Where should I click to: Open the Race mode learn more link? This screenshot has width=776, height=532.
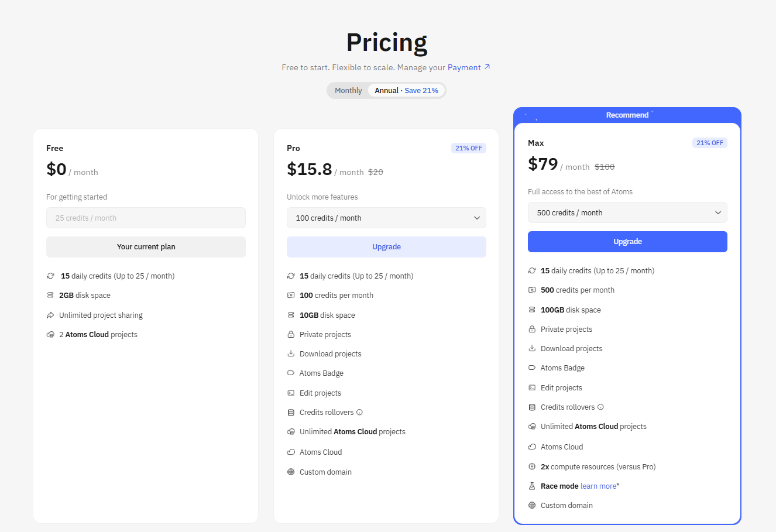(x=598, y=486)
